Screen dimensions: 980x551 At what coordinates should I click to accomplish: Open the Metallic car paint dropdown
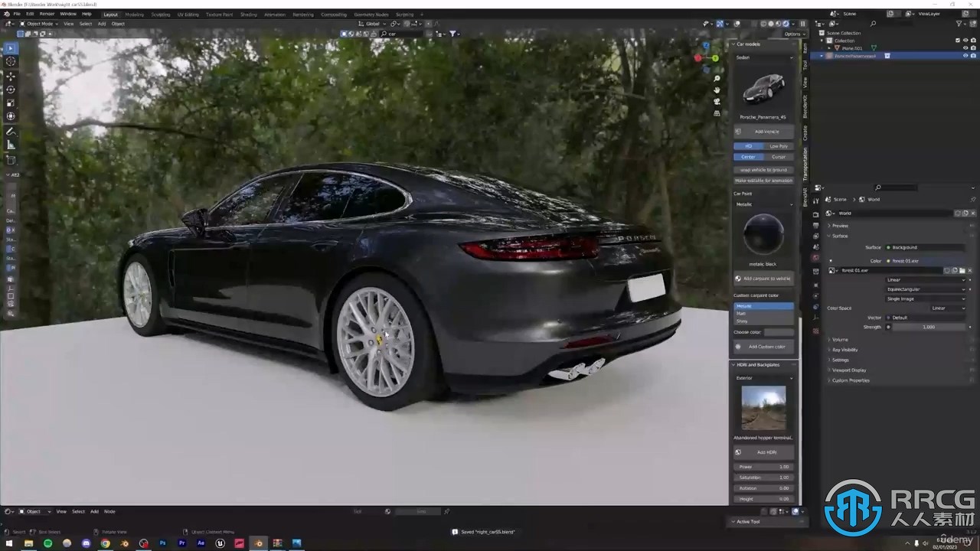click(764, 204)
